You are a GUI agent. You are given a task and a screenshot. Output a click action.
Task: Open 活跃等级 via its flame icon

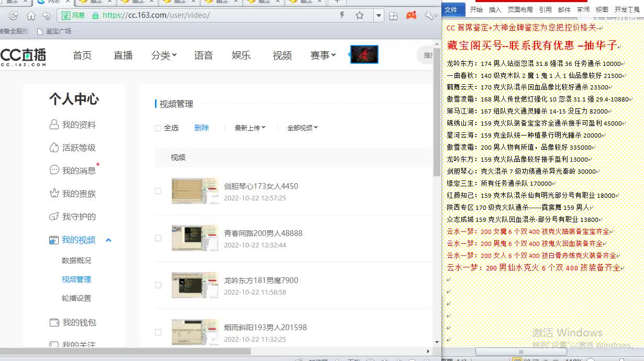pyautogui.click(x=53, y=148)
